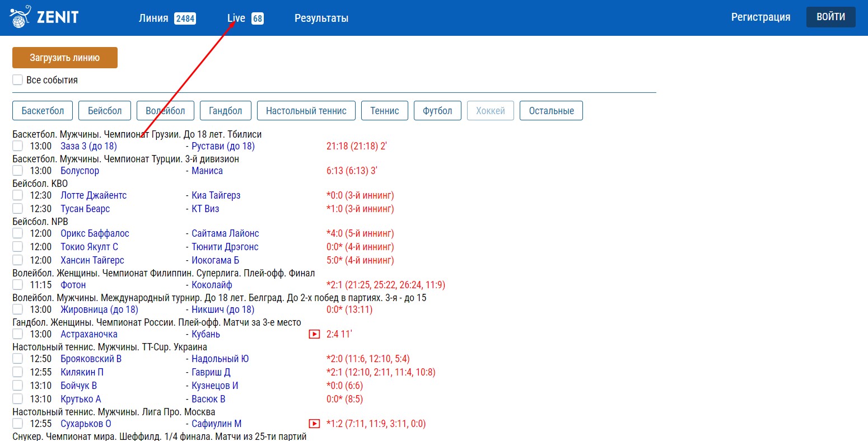This screenshot has width=868, height=441.
Task: Filter by Остальные
Action: (552, 110)
